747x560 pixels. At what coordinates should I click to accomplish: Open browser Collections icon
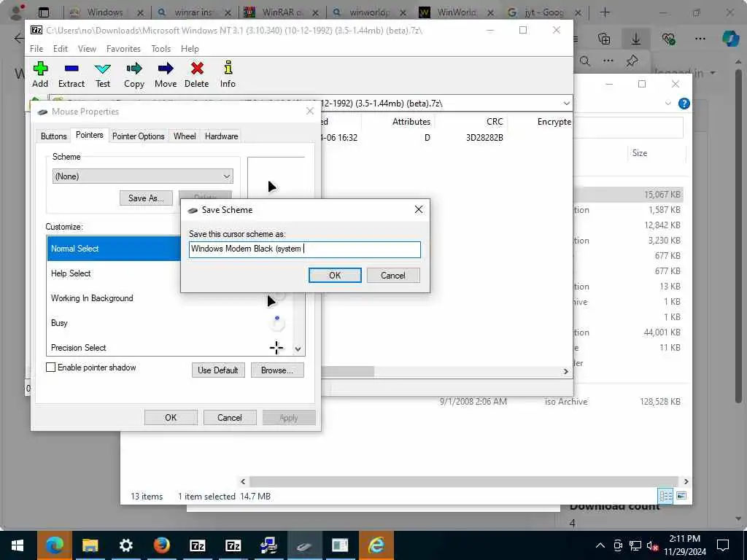[603, 39]
